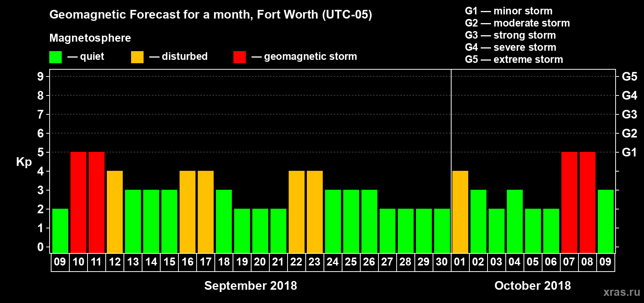This screenshot has height=303, width=644.
Task: Click the disturbed legend label
Action: [184, 56]
